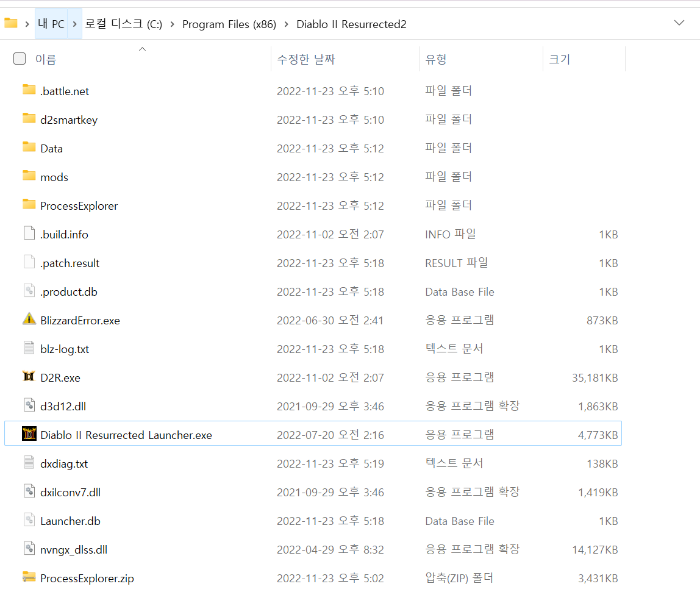Select the .patch.result file name

click(70, 263)
